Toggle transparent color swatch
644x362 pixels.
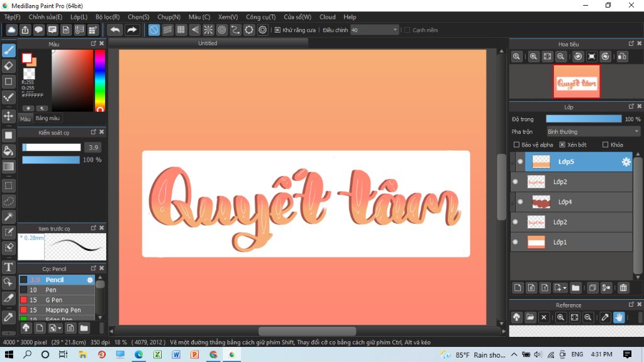tap(29, 74)
